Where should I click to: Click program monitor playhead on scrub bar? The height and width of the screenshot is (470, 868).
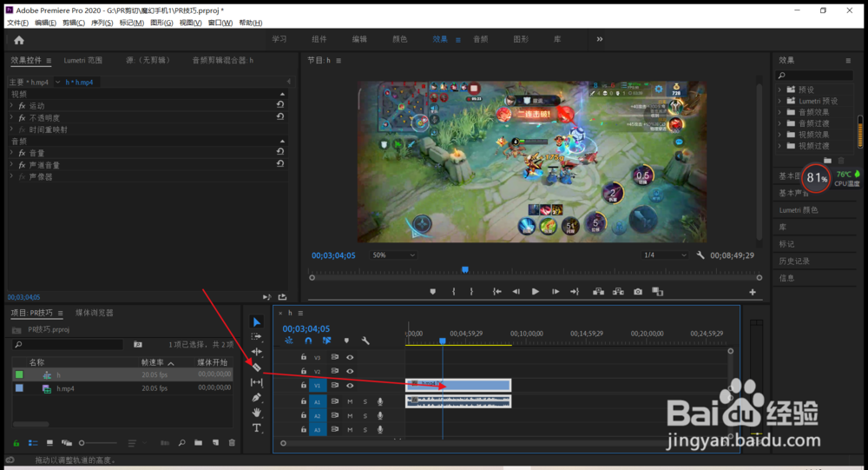tap(465, 270)
